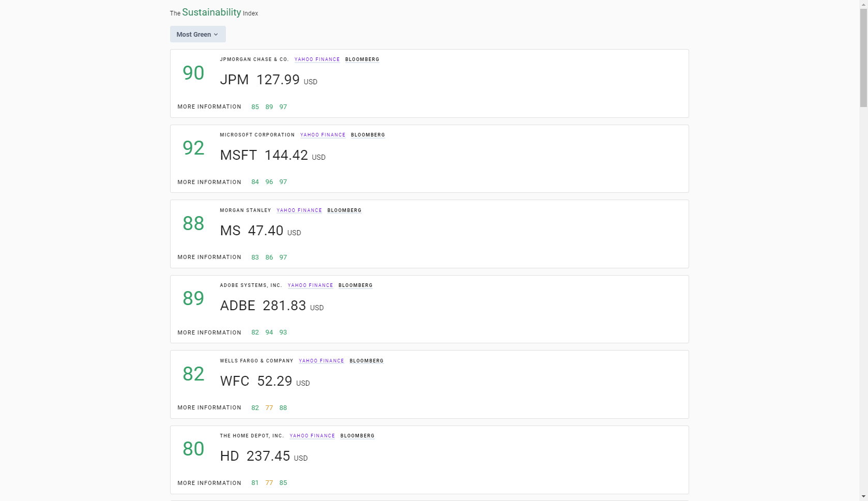Expand More Information for JPMorgan Chase

(209, 107)
